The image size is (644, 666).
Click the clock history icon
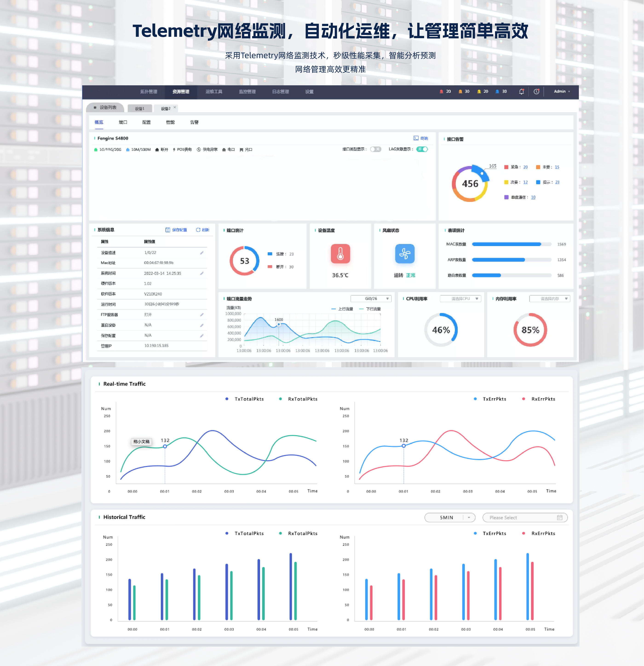536,91
